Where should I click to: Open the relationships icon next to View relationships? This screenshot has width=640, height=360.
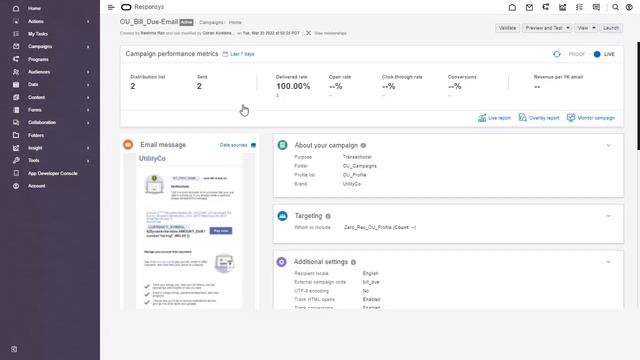(309, 33)
